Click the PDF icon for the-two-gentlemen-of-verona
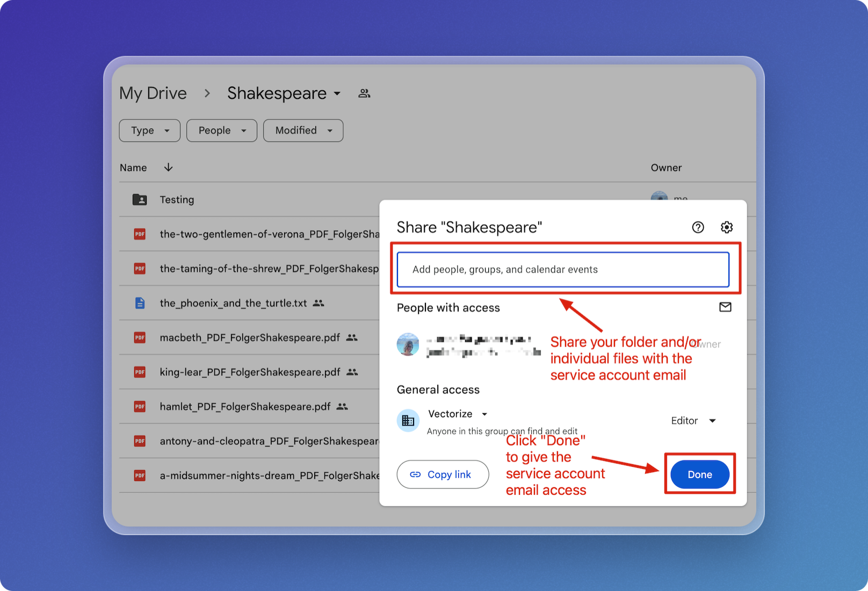Screen dimensions: 868x591 point(140,234)
